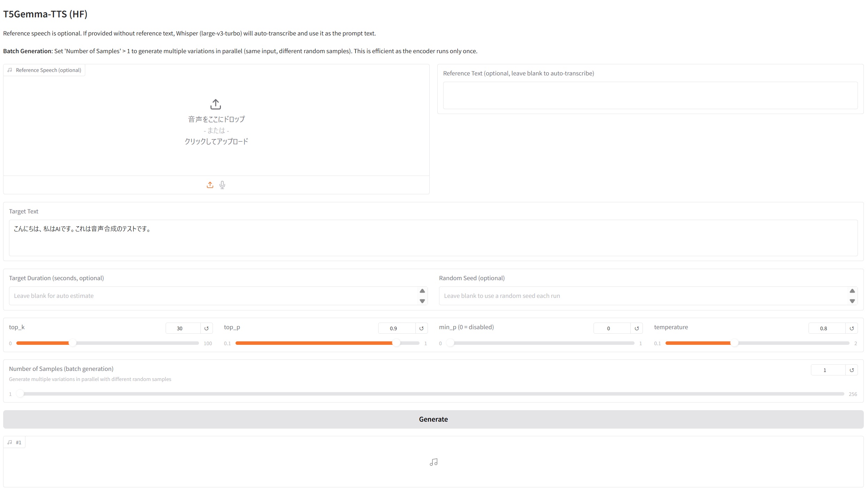Click into the Target Text field

[x=433, y=238]
